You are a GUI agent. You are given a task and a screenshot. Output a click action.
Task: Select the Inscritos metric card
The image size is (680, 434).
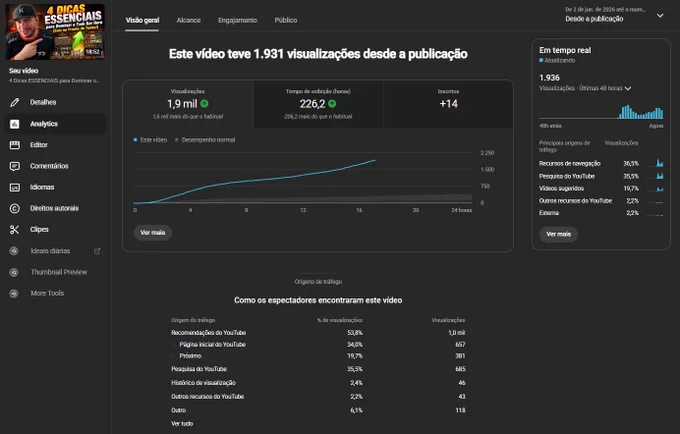pyautogui.click(x=448, y=104)
